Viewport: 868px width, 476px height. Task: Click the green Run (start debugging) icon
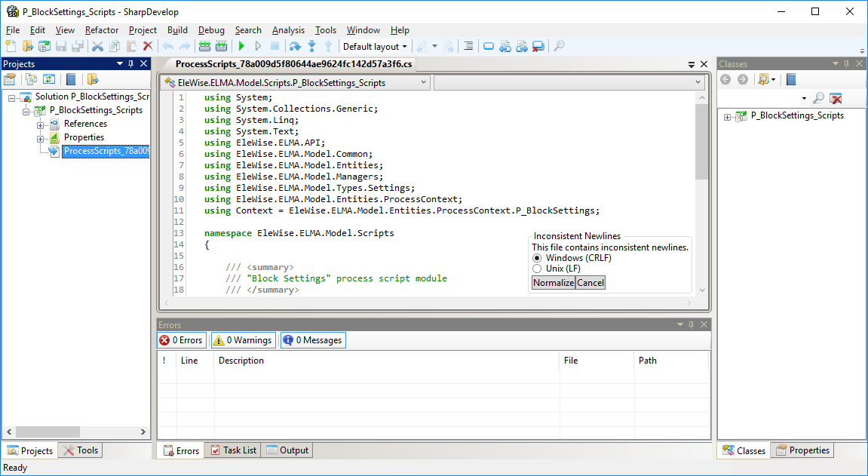coord(242,47)
